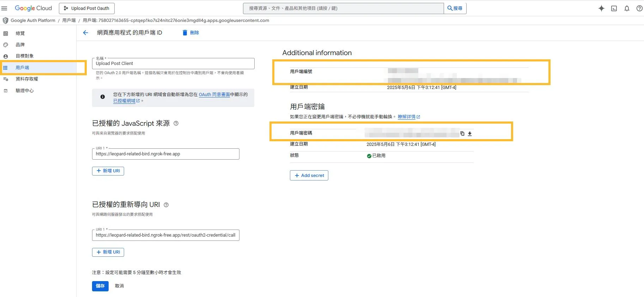644x297 pixels.
Task: Click the 名稱 field containing Upload Post Client
Action: pos(173,64)
